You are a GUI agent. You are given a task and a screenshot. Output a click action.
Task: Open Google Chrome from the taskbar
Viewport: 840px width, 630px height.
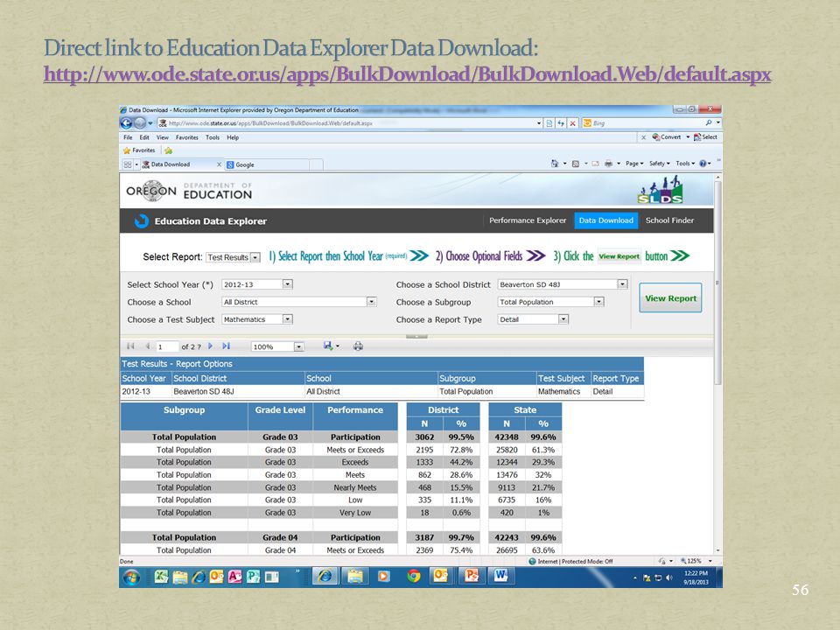(x=414, y=576)
